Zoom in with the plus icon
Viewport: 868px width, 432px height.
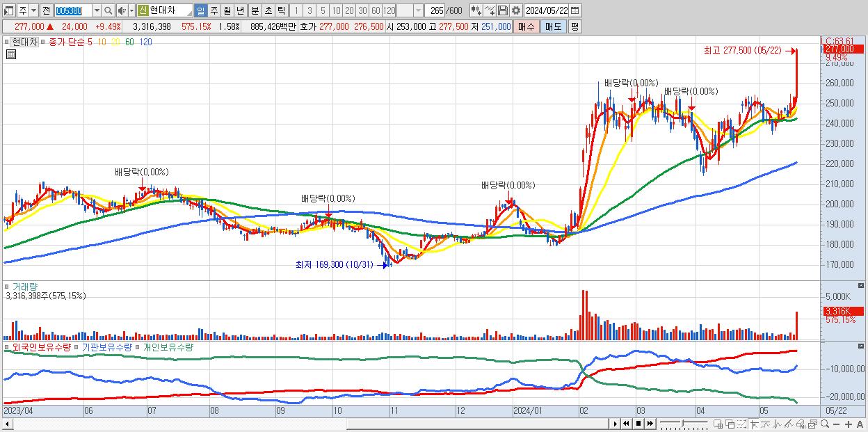[849, 424]
